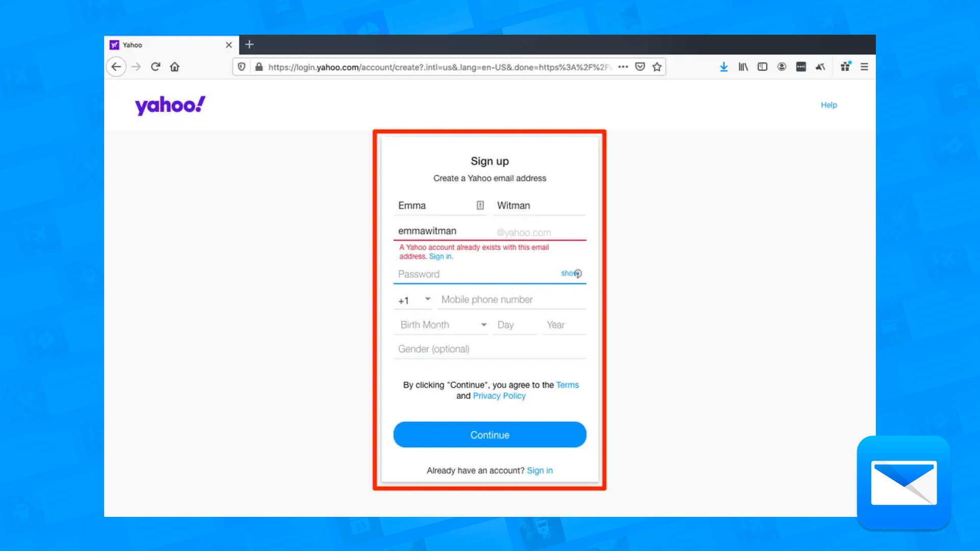Click the emmawitman username input field
This screenshot has height=551, width=980.
444,231
